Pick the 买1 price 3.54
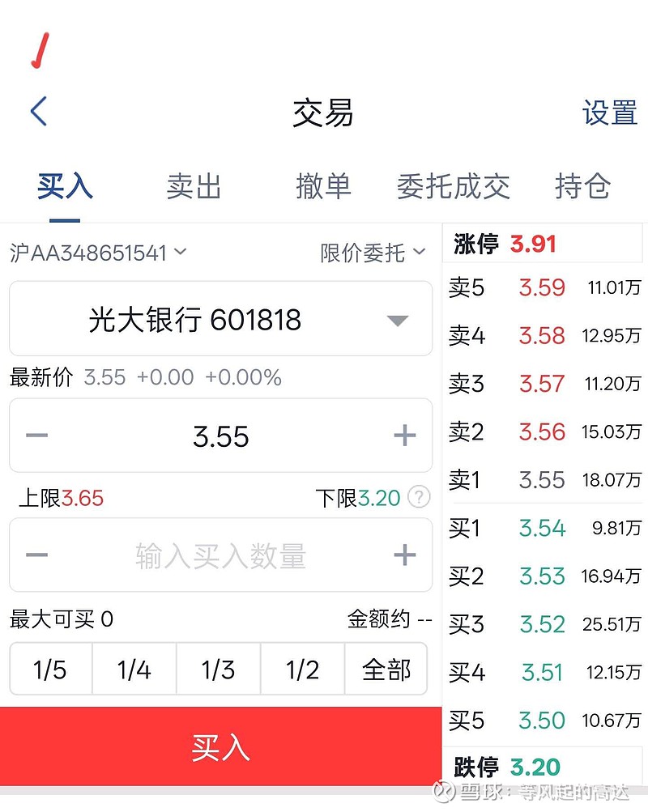Viewport: 648px width, 812px height. click(x=542, y=528)
